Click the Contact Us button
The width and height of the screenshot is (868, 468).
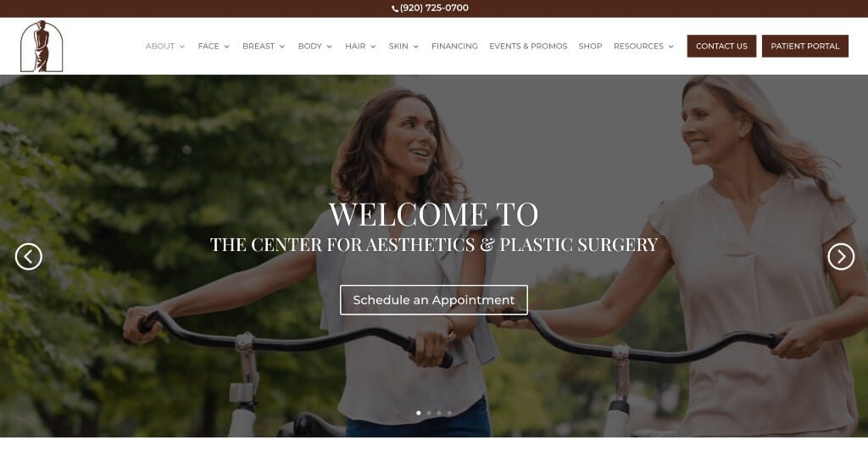coord(721,46)
